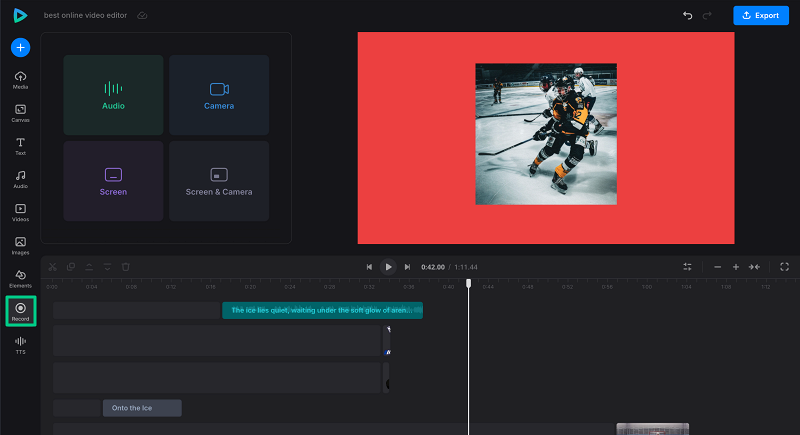Click the trash delete icon
This screenshot has height=435, width=800.
(x=126, y=267)
